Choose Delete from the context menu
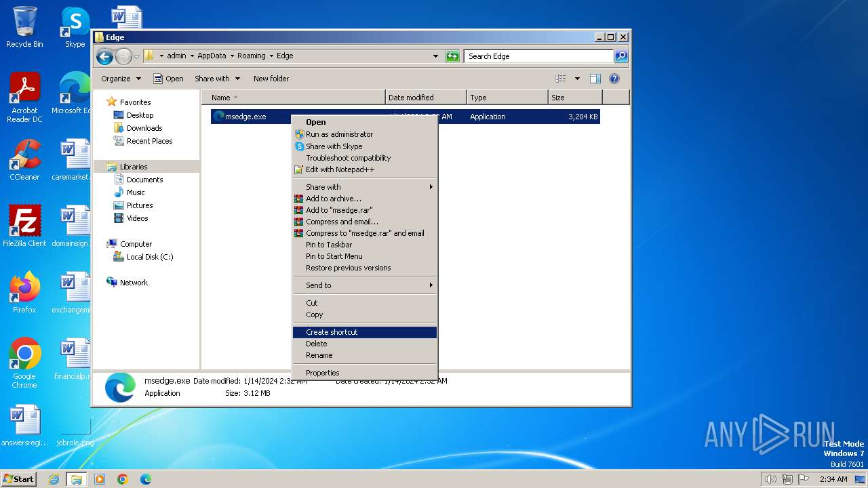Viewport: 868px width, 488px height. 365,344
